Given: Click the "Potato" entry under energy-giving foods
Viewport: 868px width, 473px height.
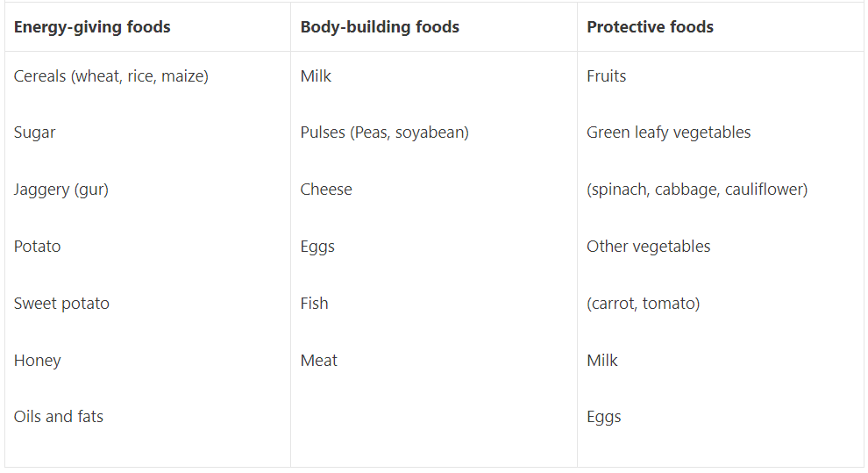Looking at the screenshot, I should coord(38,247).
